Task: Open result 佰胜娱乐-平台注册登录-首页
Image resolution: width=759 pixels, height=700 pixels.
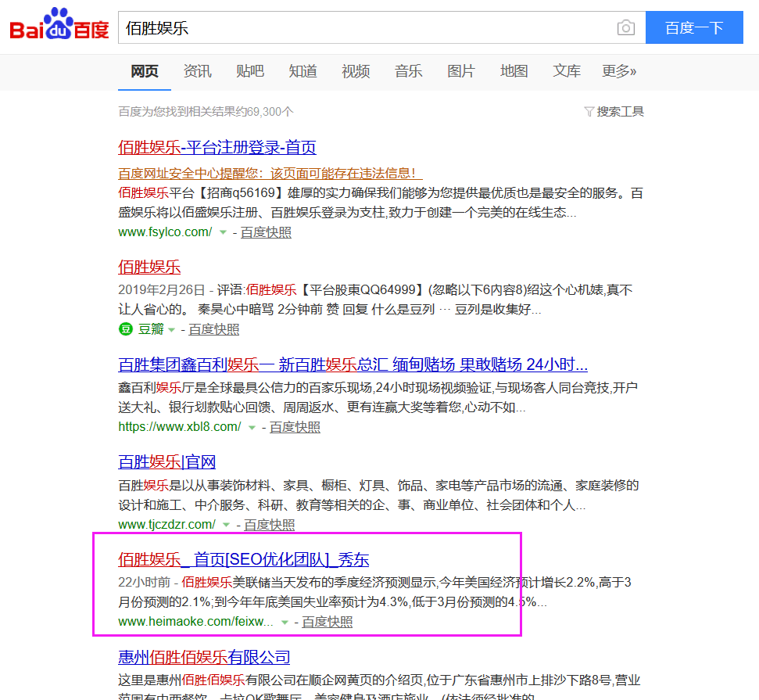Action: point(217,147)
